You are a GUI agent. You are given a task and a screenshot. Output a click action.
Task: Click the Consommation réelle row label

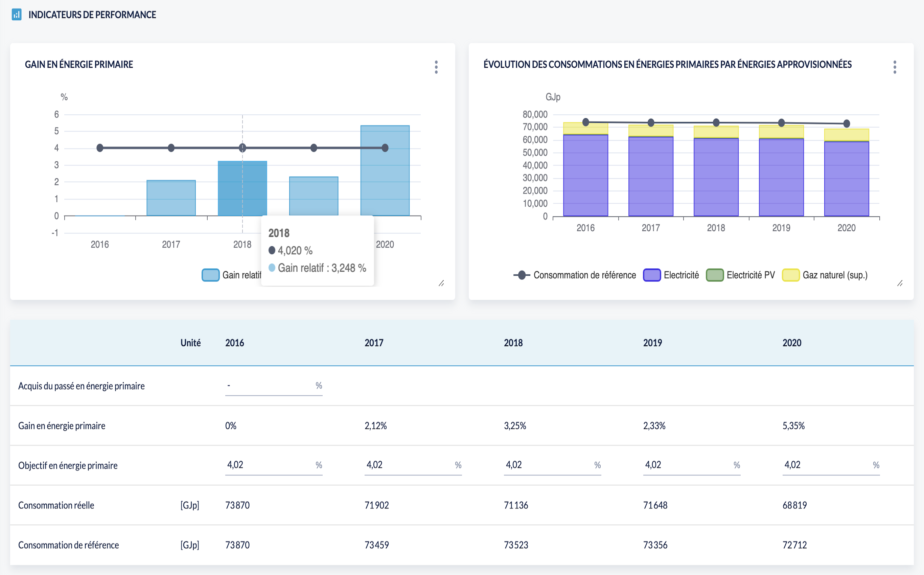[56, 505]
